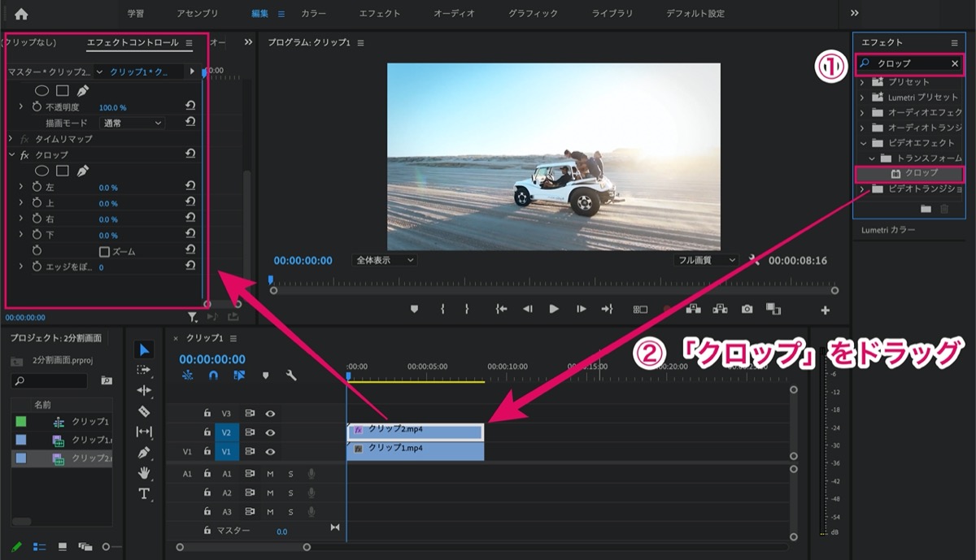Click the Export Frame camera icon
This screenshot has height=560, width=976.
pos(747,309)
